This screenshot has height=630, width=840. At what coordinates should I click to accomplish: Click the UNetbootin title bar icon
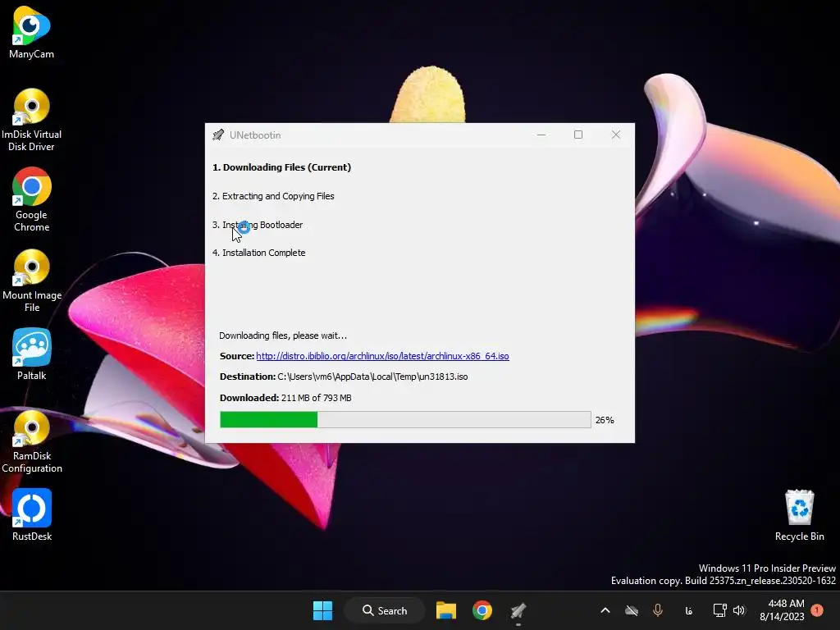[218, 135]
